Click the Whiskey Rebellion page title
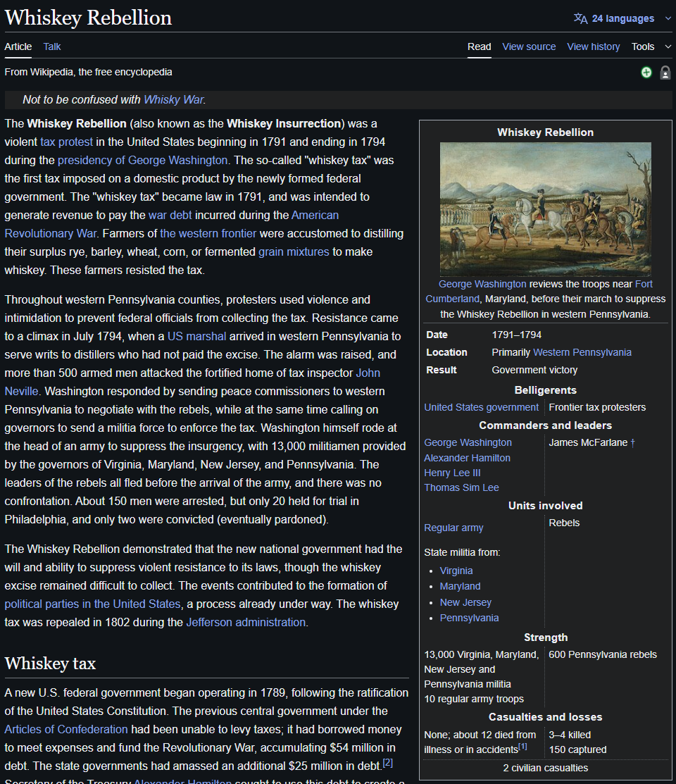676x784 pixels. 88,18
